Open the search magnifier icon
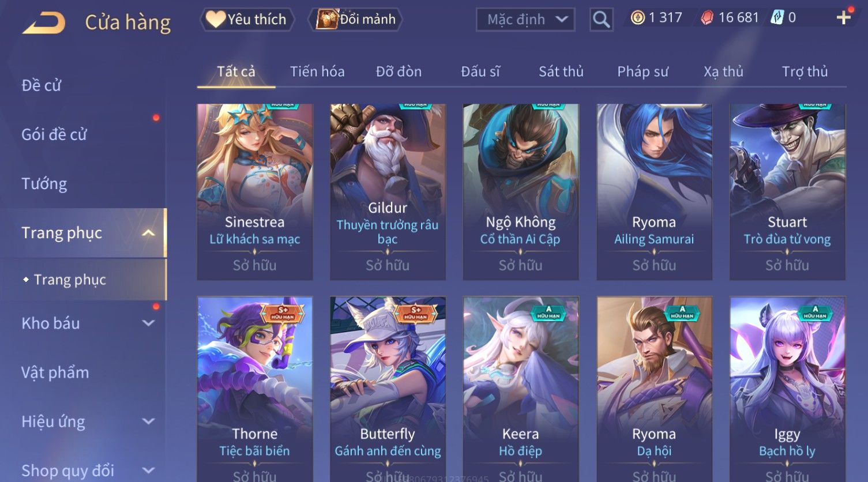This screenshot has height=482, width=868. 601,20
